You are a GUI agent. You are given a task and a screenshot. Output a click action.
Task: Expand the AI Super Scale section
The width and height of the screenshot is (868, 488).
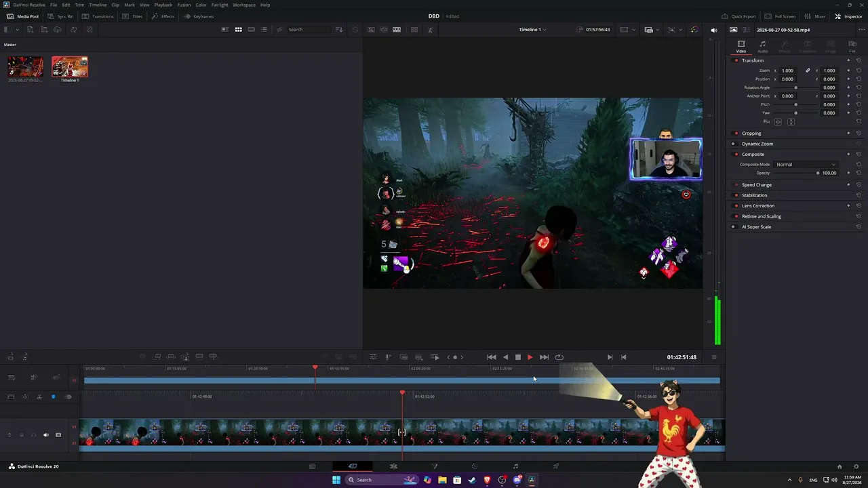point(756,227)
